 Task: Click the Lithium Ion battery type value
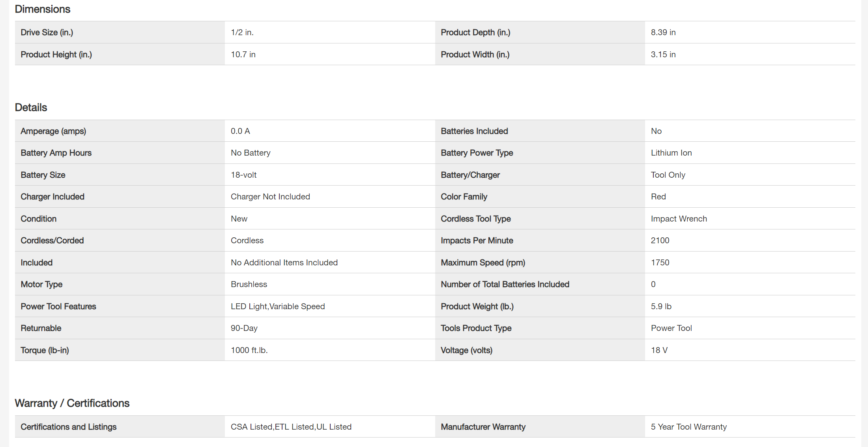click(671, 153)
